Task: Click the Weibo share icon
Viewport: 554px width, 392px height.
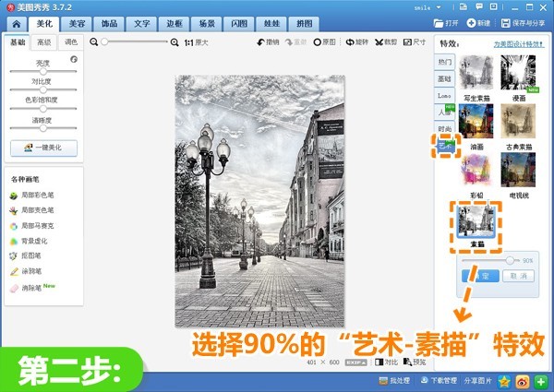Action: pyautogui.click(x=523, y=382)
